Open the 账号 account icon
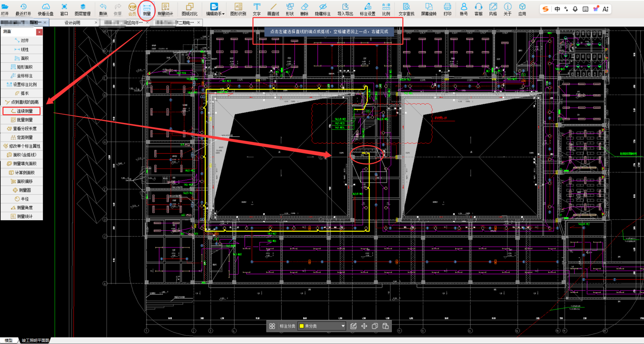The width and height of the screenshot is (644, 344). click(464, 9)
